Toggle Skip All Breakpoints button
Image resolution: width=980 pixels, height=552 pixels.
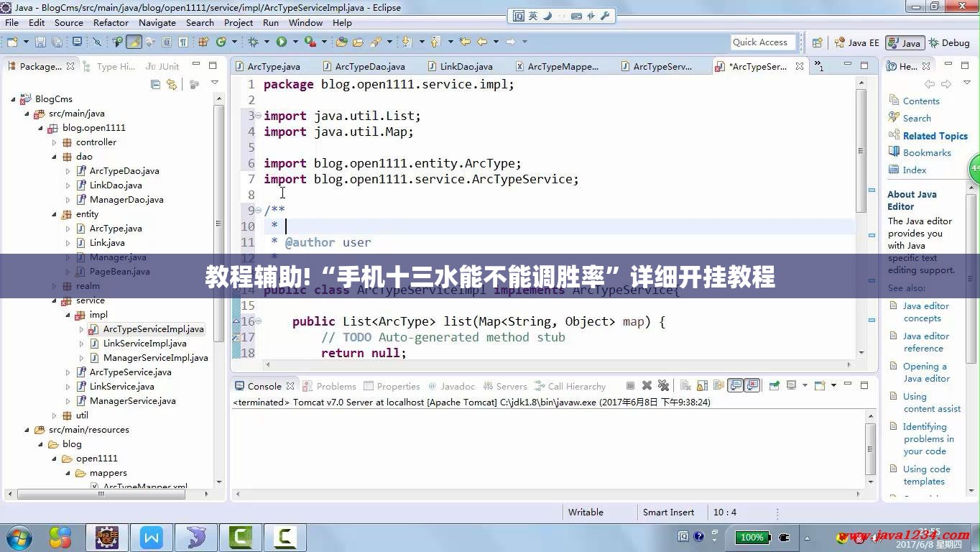point(97,42)
